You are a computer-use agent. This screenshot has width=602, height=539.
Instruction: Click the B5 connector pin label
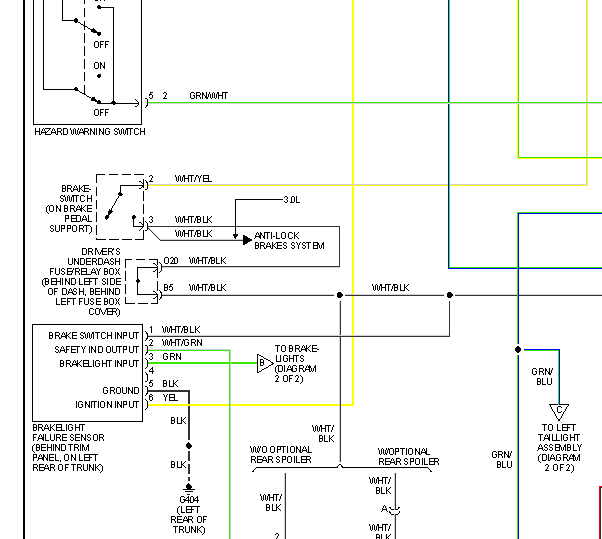point(168,288)
